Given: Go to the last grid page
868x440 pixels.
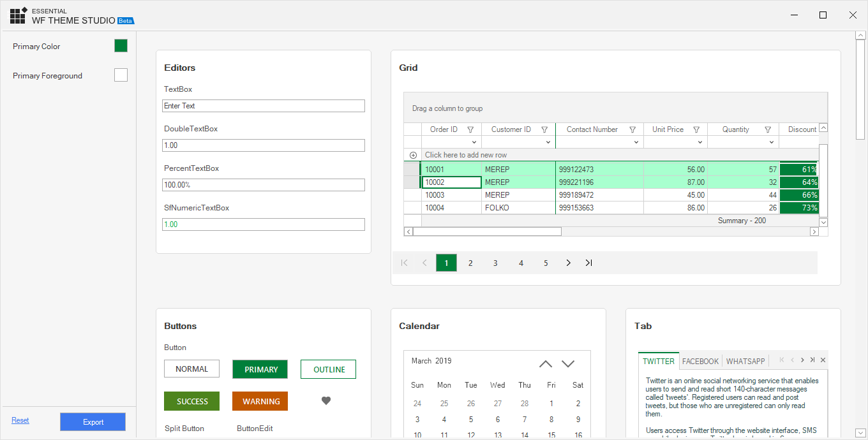Looking at the screenshot, I should tap(588, 263).
